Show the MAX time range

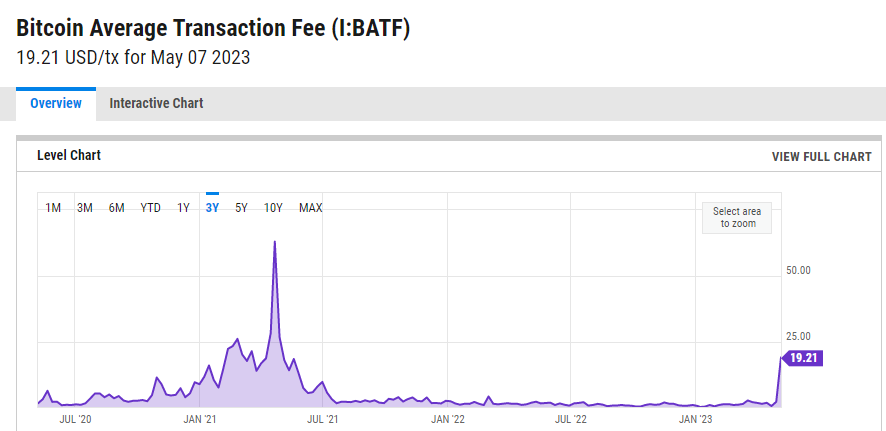click(x=310, y=208)
